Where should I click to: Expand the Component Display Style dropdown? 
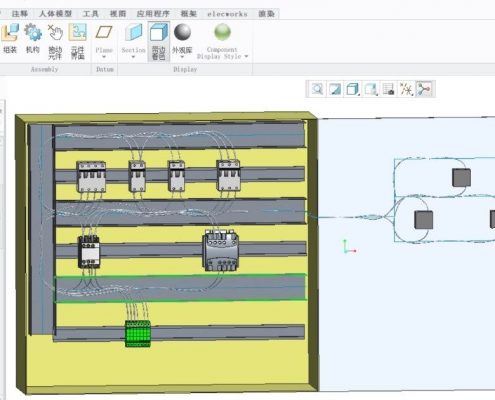[246, 56]
